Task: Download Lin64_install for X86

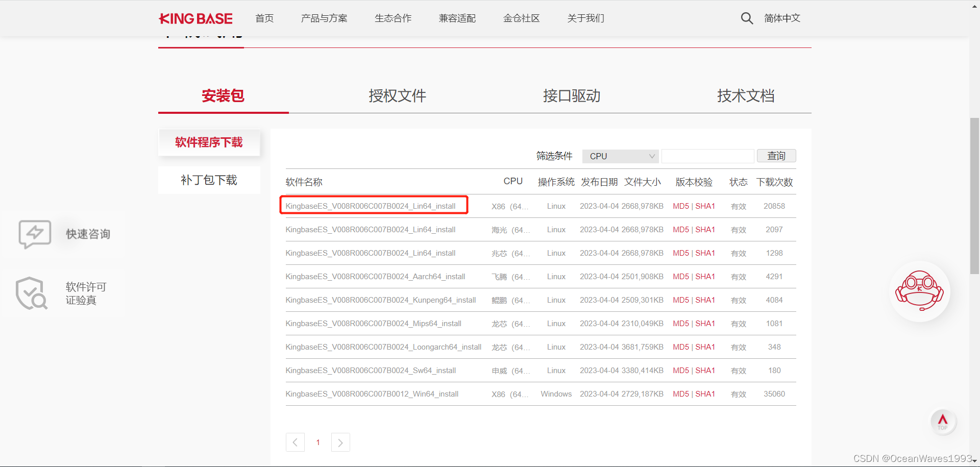Action: point(371,206)
